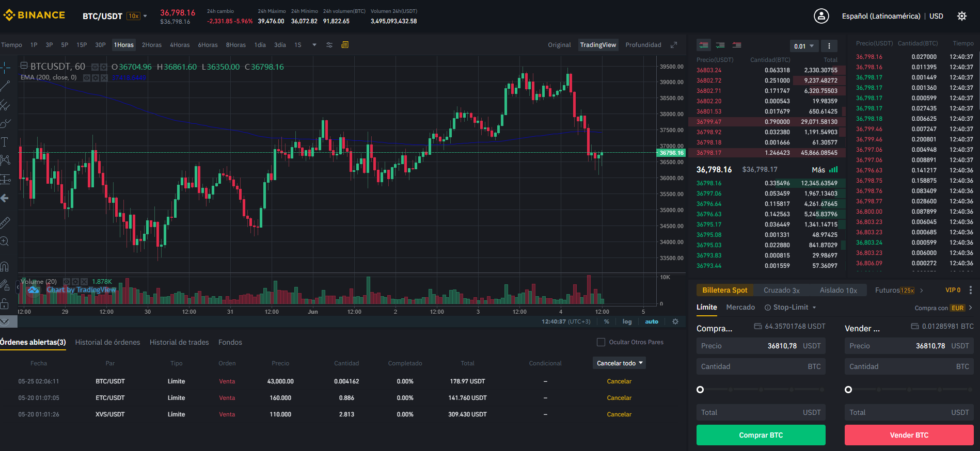Click the yellow chart layout icon
Screen dimensions: 980x451
[345, 45]
